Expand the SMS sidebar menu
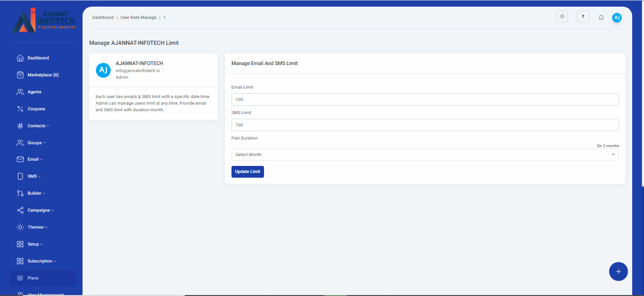 pyautogui.click(x=33, y=176)
